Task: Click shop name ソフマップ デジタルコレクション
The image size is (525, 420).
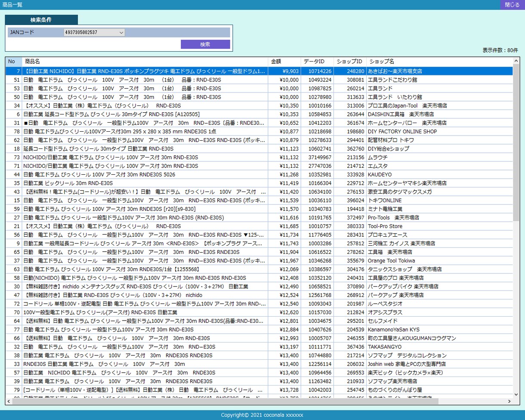Action: [x=407, y=355]
